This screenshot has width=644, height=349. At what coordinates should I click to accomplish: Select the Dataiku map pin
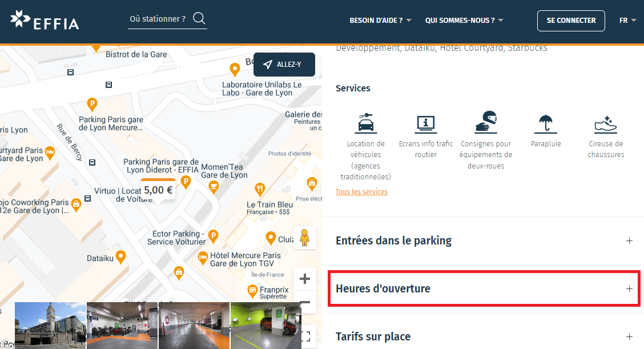pyautogui.click(x=120, y=258)
